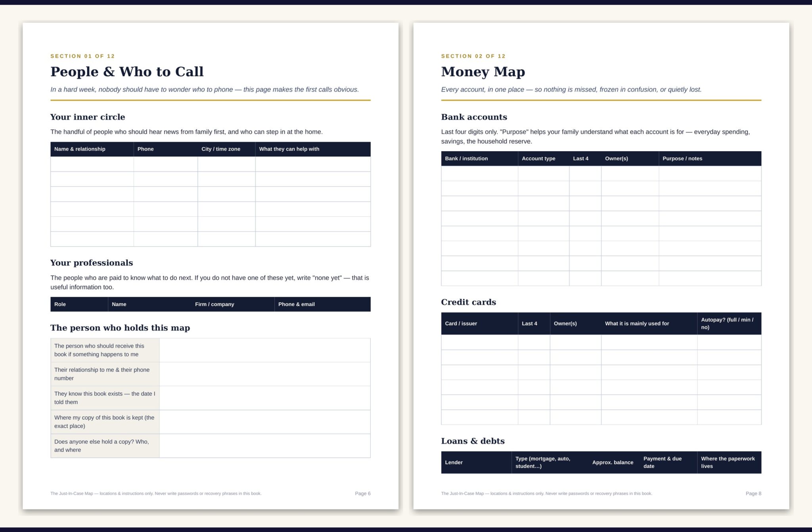Click answer field for 'Does anyone else hold a copy'
The image size is (812, 532).
pyautogui.click(x=265, y=446)
